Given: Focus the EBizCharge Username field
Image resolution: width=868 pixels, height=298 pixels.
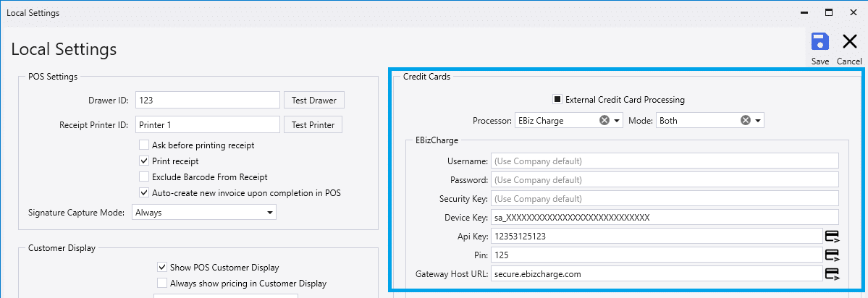Looking at the screenshot, I should tap(665, 161).
